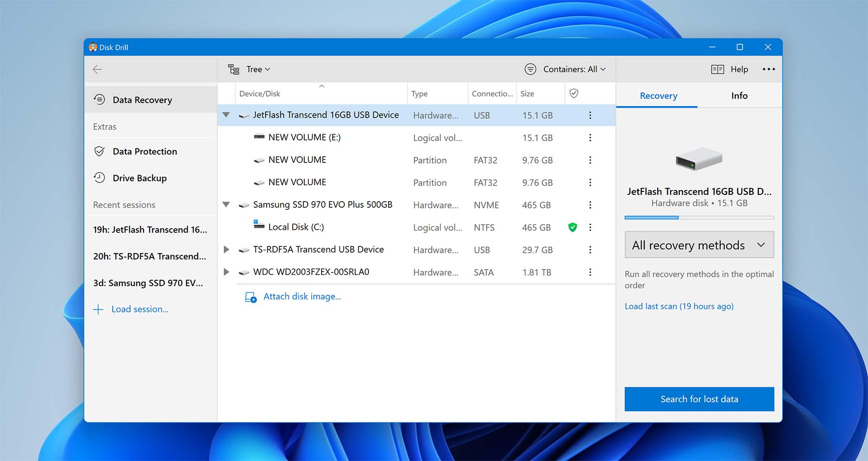Load recent session 20h: TS-RDF5A Transcend

(150, 256)
